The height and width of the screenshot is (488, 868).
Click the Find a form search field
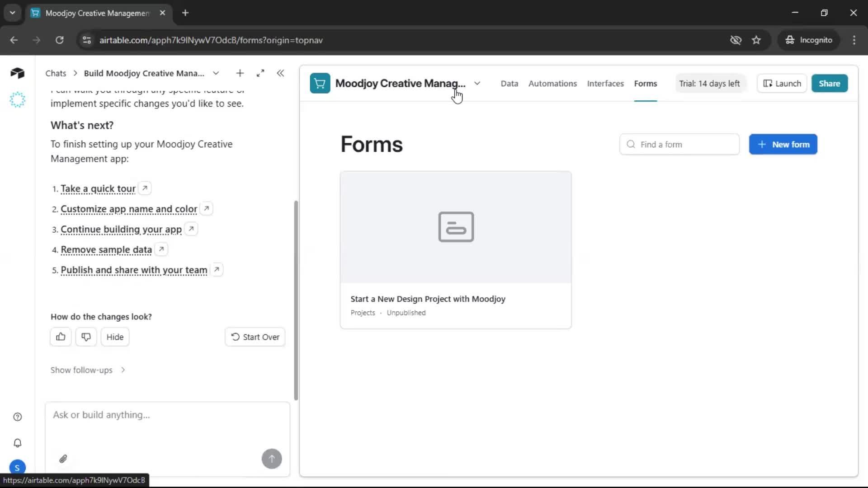point(679,144)
